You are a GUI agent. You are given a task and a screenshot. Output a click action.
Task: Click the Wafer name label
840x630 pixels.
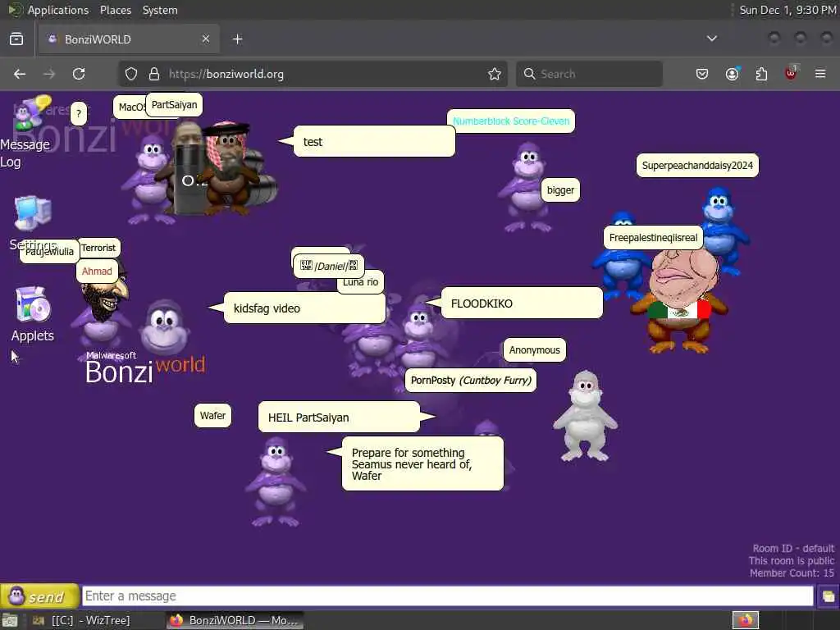212,416
